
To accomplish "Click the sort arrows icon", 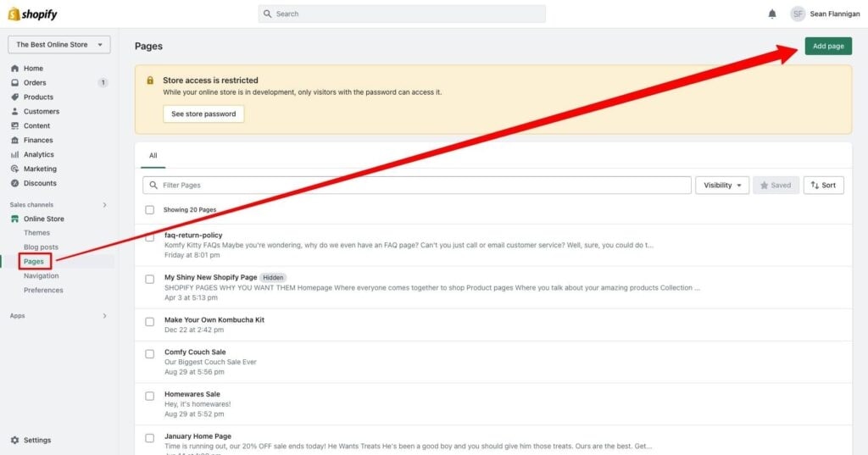I will pyautogui.click(x=815, y=186).
